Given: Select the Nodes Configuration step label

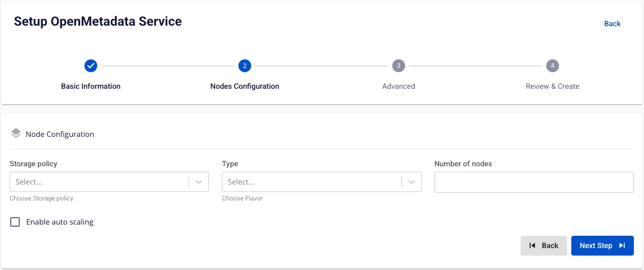Looking at the screenshot, I should 245,86.
